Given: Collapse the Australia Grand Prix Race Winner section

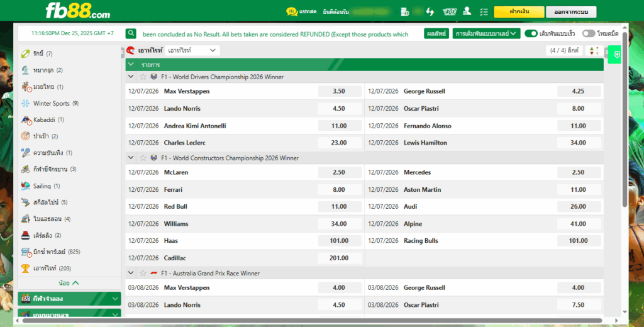Looking at the screenshot, I should pos(131,273).
